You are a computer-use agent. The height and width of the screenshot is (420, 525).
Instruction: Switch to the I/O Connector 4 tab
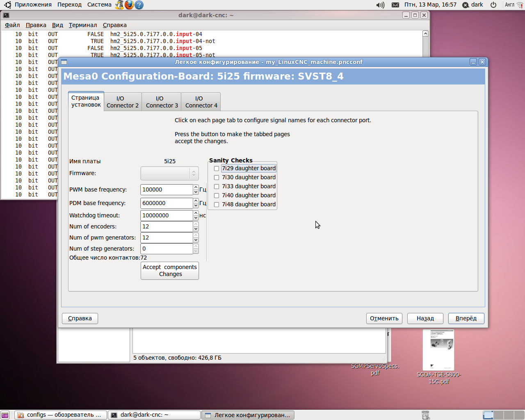(x=201, y=102)
